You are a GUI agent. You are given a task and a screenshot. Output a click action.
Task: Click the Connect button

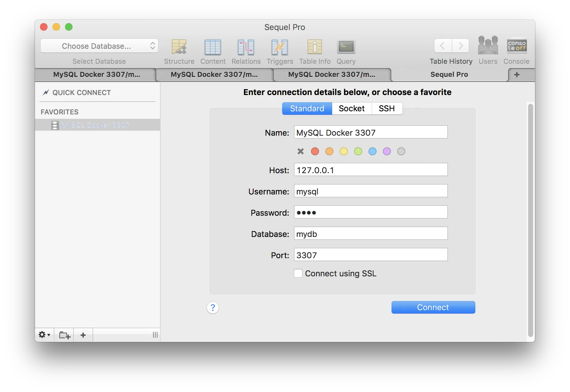[x=433, y=307]
